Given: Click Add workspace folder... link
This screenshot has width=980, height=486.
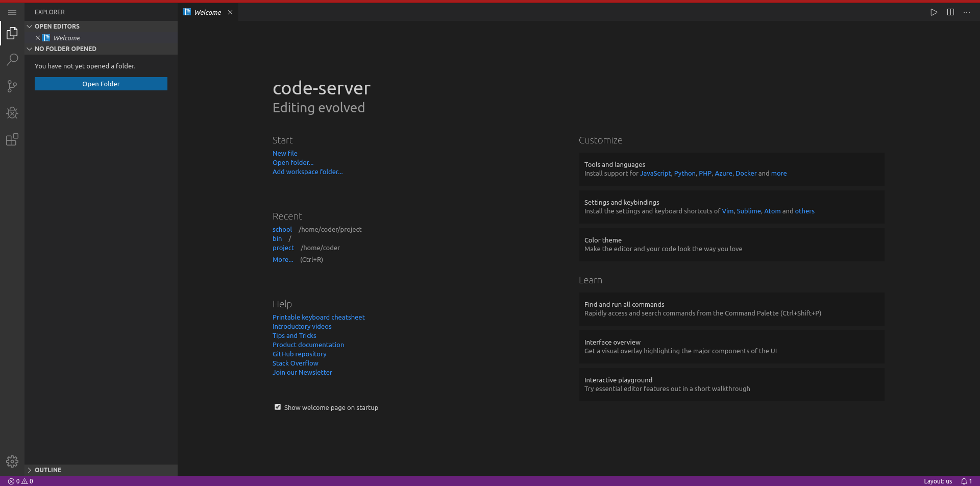Looking at the screenshot, I should (x=308, y=172).
